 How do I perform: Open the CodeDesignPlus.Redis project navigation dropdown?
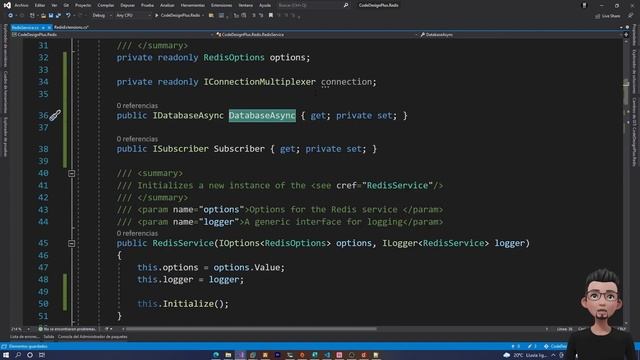(x=112, y=35)
